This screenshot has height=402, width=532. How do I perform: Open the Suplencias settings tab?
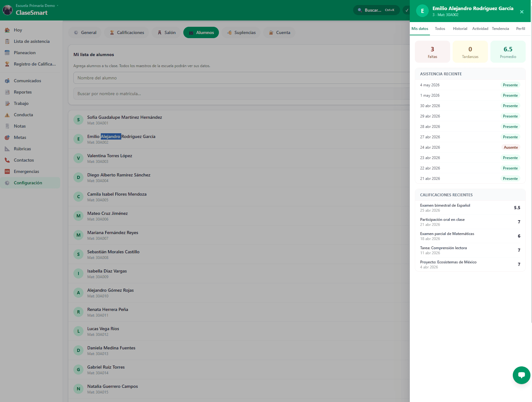coord(241,32)
